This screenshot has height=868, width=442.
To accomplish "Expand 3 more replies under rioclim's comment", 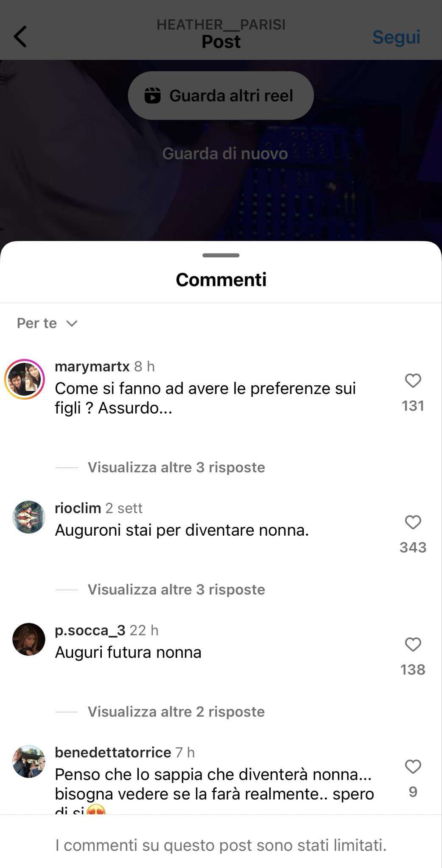I will point(176,589).
